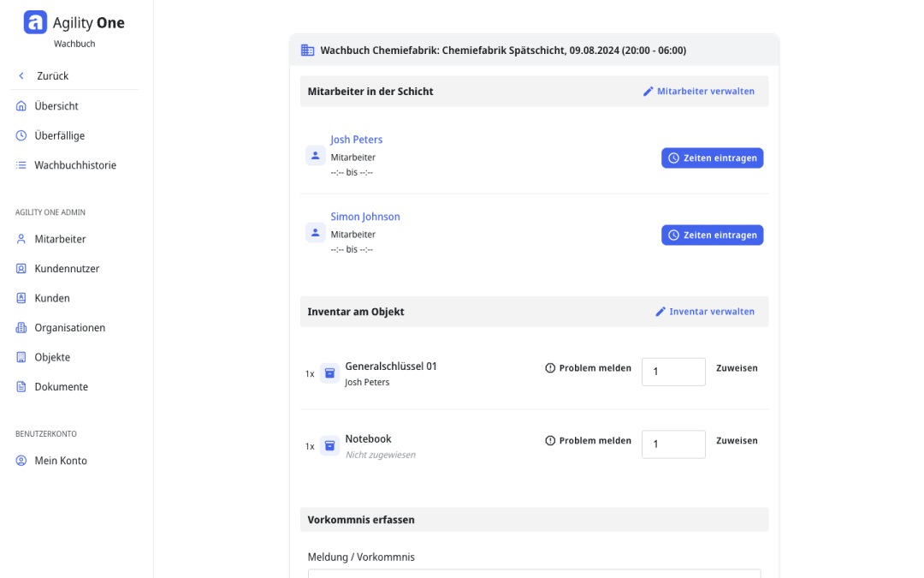The height and width of the screenshot is (578, 924).
Task: Click the pencil icon for Inventar verwalten
Action: pyautogui.click(x=660, y=312)
